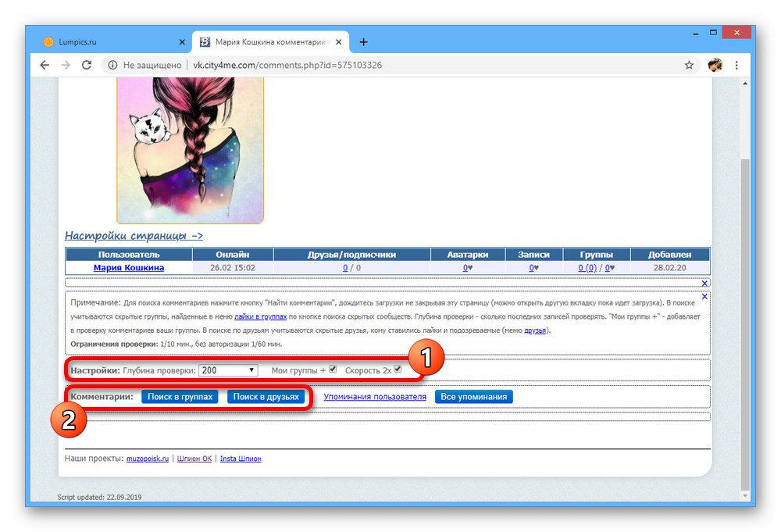Image resolution: width=781 pixels, height=532 pixels.
Task: Click the '26.02 15:02' online cell
Action: (233, 267)
